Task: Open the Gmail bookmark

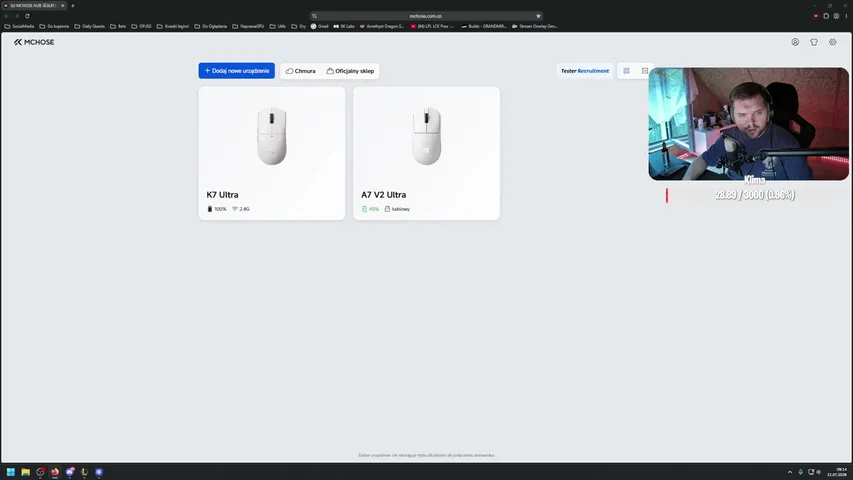Action: pyautogui.click(x=319, y=26)
